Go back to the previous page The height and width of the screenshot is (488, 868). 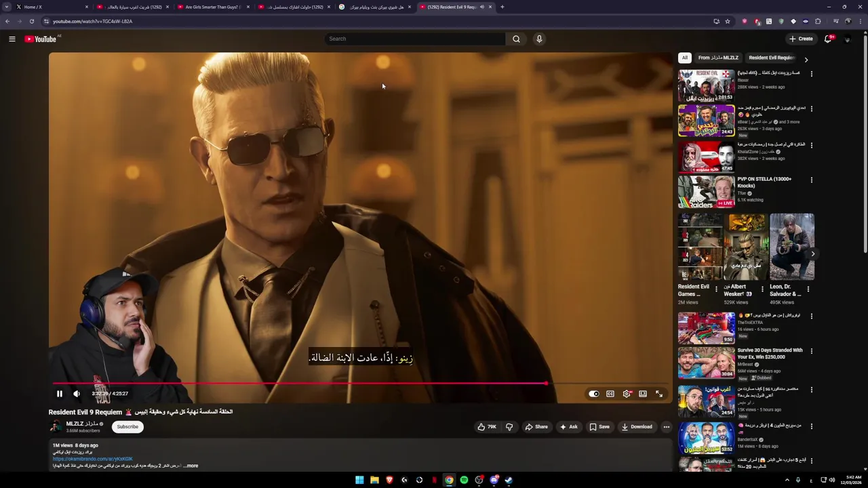pos(7,21)
